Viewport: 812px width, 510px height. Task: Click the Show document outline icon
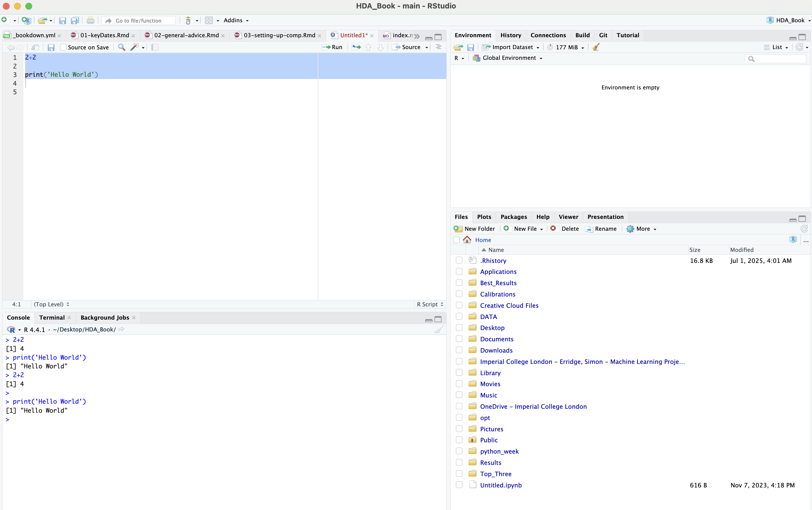pyautogui.click(x=438, y=47)
